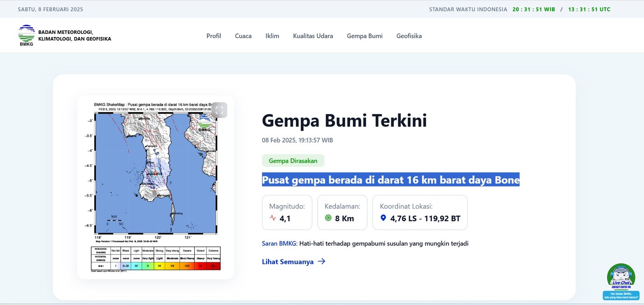644x305 pixels.
Task: Click the blue location pin icon
Action: [383, 218]
